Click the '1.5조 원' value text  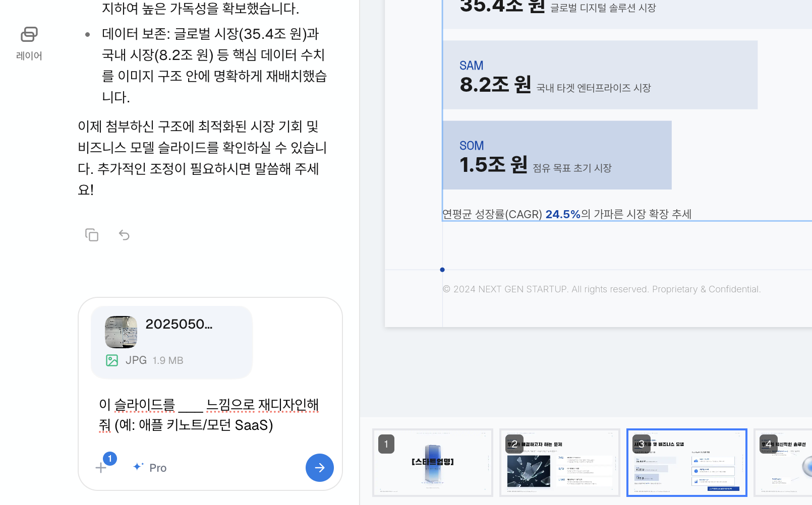494,165
